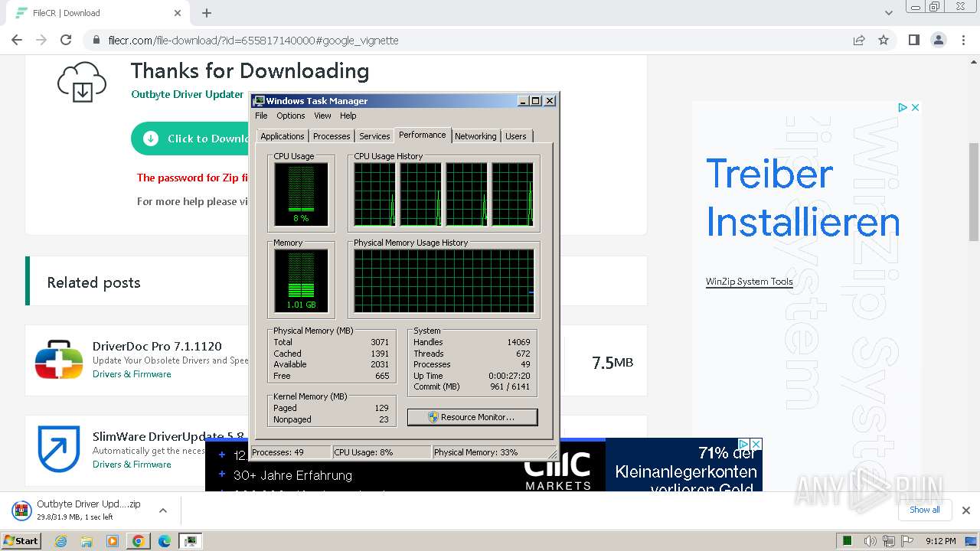The image size is (980, 551).
Task: Close the Chrome downloads bar
Action: (x=965, y=510)
